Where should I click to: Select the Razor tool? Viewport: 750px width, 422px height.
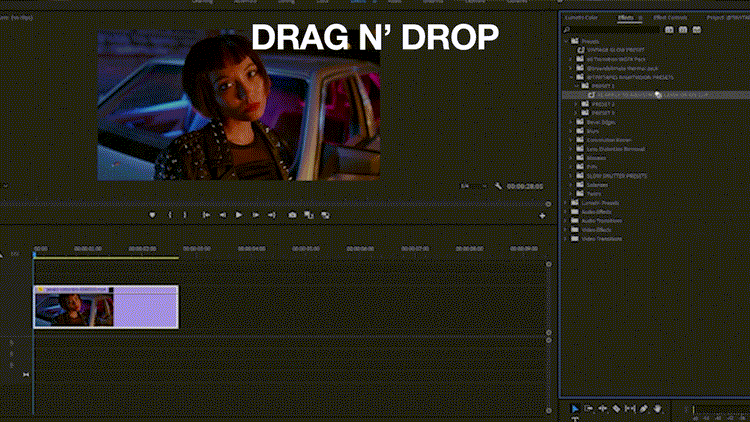point(616,408)
